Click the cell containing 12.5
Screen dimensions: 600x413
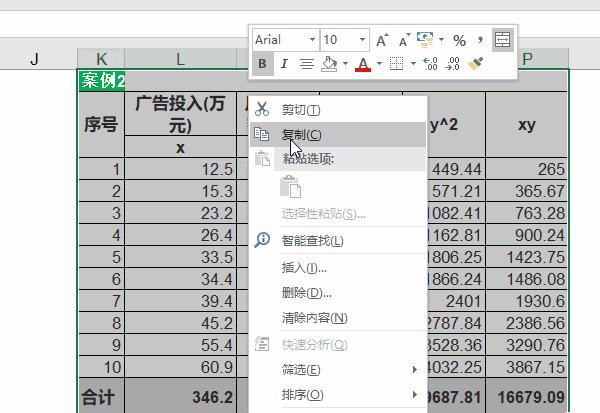pos(180,169)
